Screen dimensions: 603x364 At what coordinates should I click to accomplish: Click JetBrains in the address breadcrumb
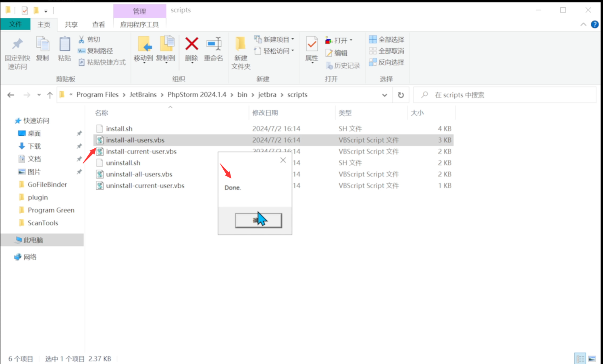143,95
